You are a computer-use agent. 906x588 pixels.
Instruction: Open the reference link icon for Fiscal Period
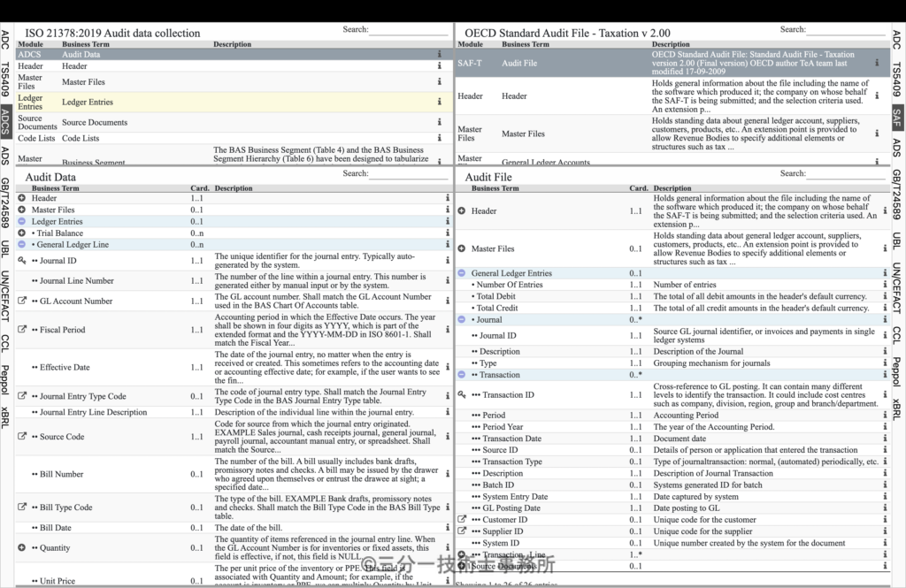coord(22,329)
